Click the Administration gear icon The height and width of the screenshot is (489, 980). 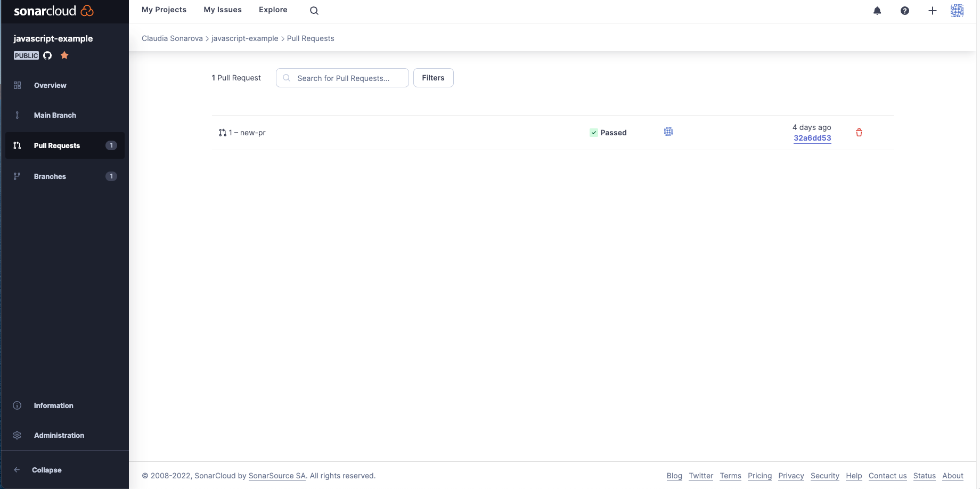(x=17, y=435)
